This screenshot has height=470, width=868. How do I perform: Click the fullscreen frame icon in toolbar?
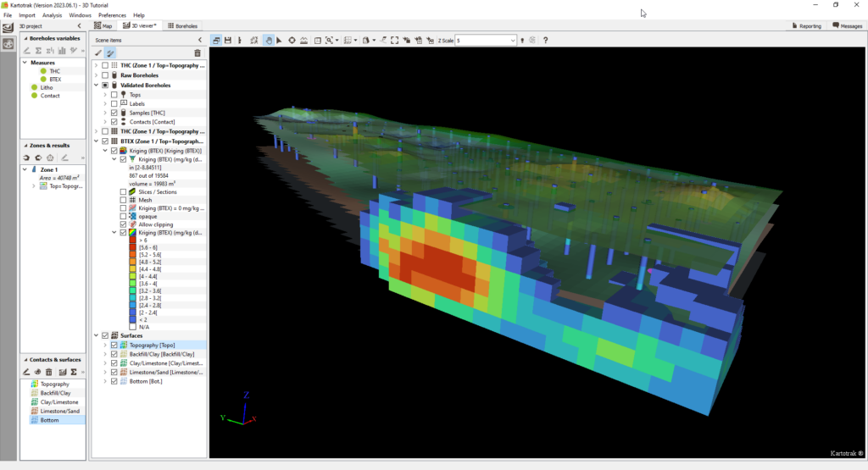click(395, 41)
